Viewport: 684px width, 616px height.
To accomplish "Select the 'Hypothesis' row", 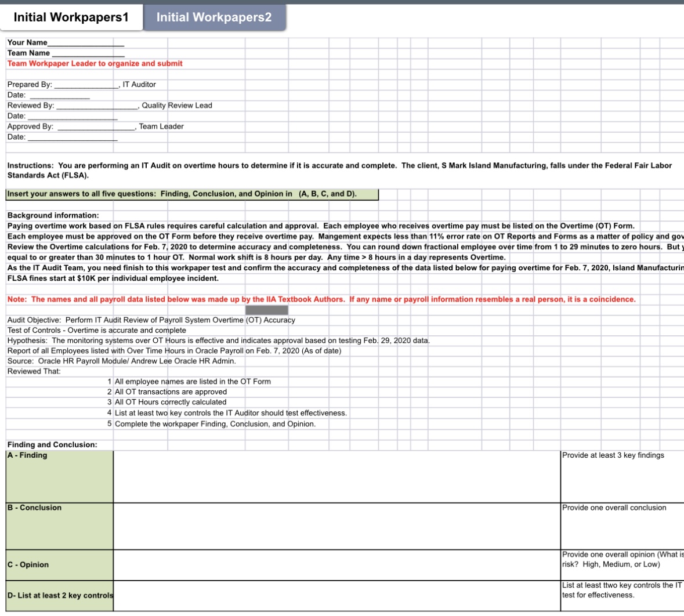I will [x=219, y=340].
